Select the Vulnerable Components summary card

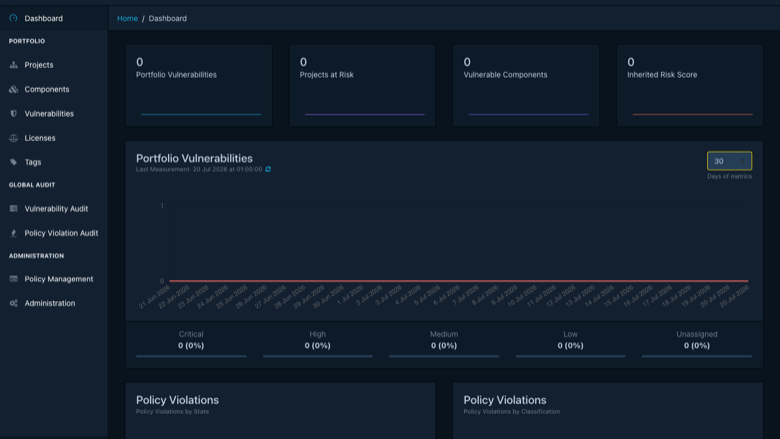pos(526,86)
